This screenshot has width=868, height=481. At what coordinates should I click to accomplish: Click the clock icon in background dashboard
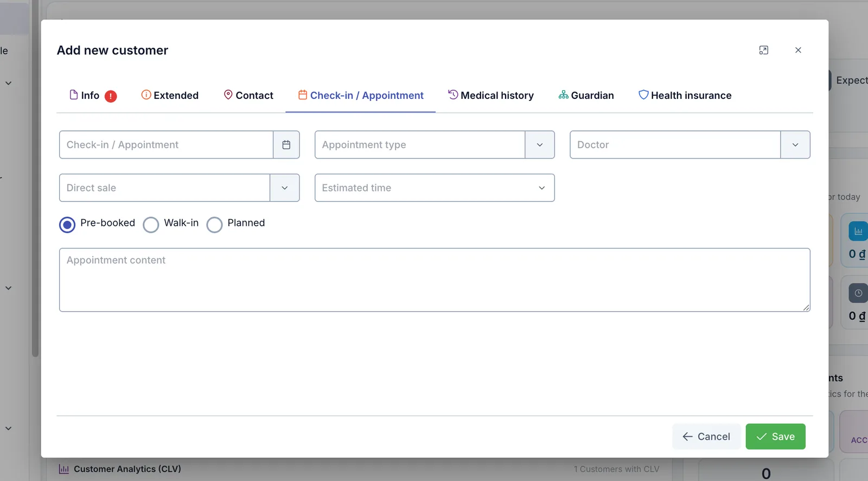tap(858, 293)
